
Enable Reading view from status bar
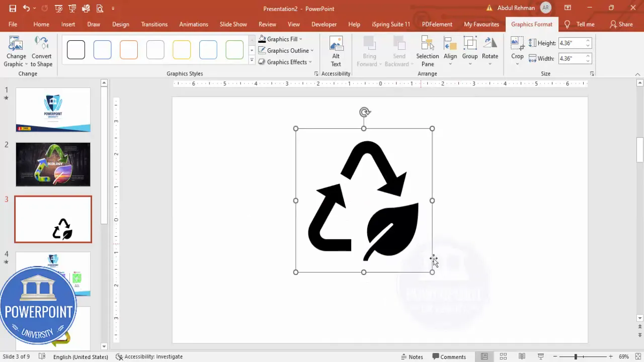point(522,356)
